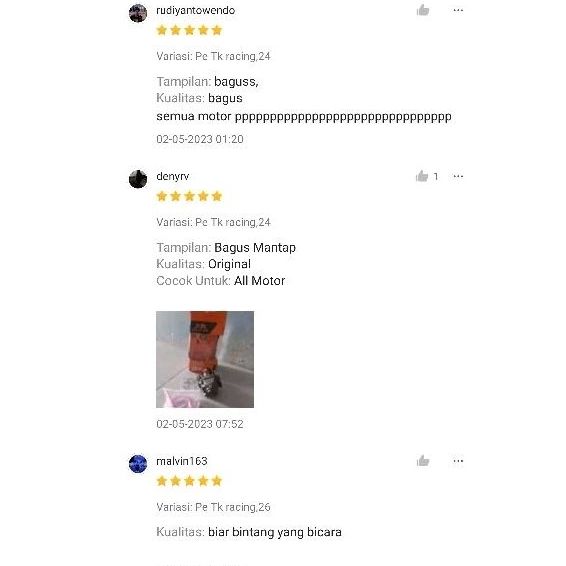566x566 pixels.
Task: Click the like count next to denyrv's thumbs up
Action: click(436, 177)
